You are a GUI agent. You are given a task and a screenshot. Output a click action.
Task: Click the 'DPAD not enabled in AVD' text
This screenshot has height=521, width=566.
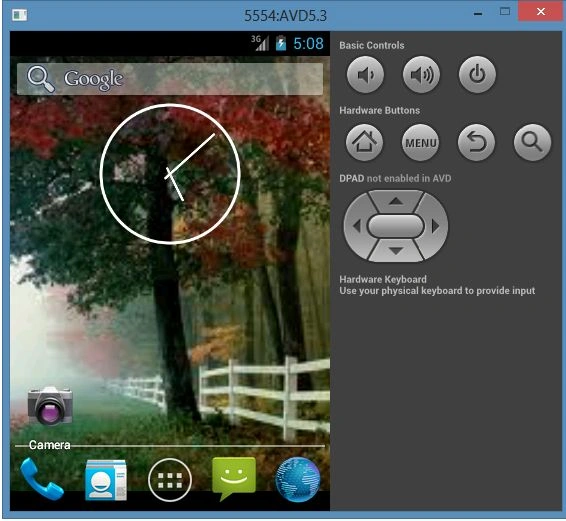(x=395, y=178)
